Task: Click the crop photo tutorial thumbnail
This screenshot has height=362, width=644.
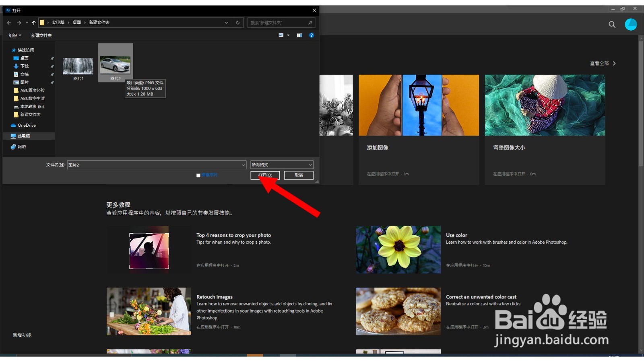Action: [x=149, y=250]
